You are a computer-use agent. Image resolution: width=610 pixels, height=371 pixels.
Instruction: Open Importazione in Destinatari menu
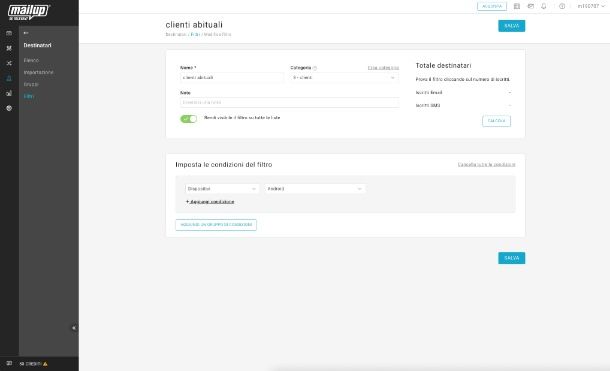tap(39, 72)
